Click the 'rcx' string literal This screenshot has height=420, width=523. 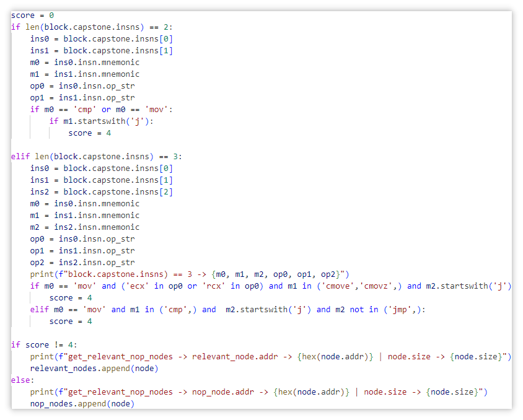pos(213,286)
